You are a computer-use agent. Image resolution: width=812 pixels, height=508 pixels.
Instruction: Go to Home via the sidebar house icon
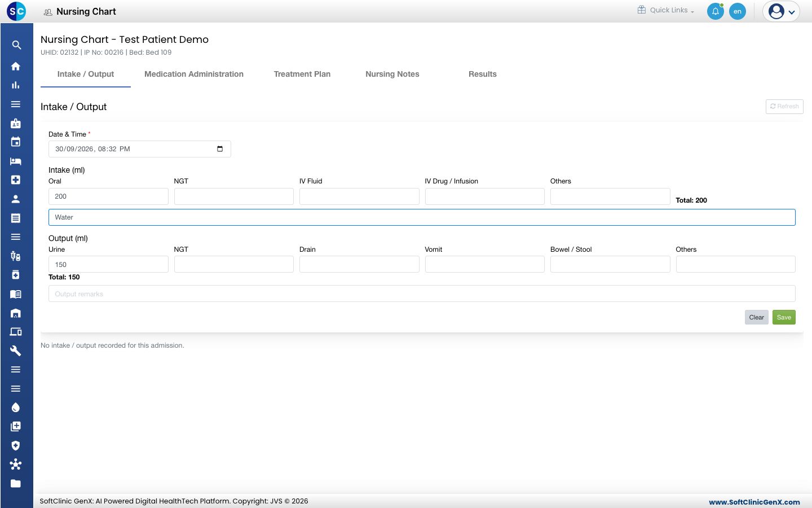(x=16, y=66)
